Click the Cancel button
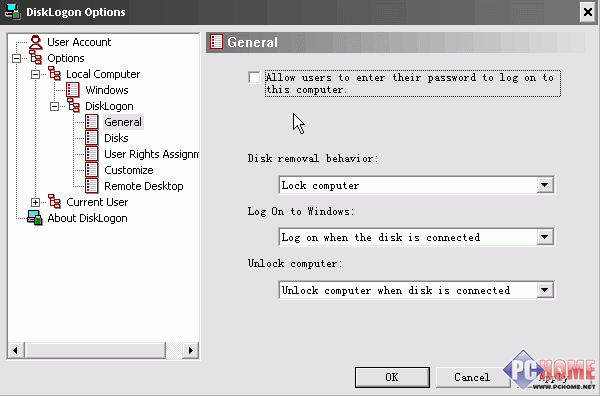This screenshot has width=600, height=396. point(472,377)
